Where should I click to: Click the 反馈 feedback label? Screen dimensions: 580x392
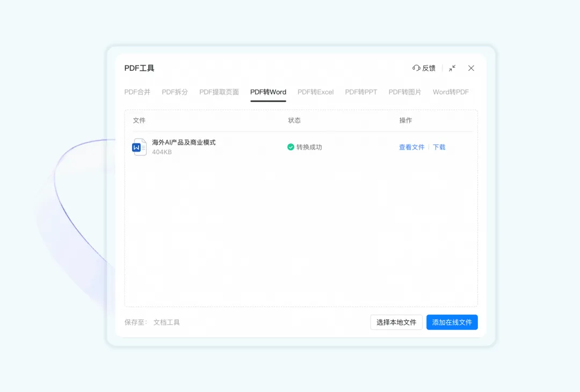(x=429, y=68)
